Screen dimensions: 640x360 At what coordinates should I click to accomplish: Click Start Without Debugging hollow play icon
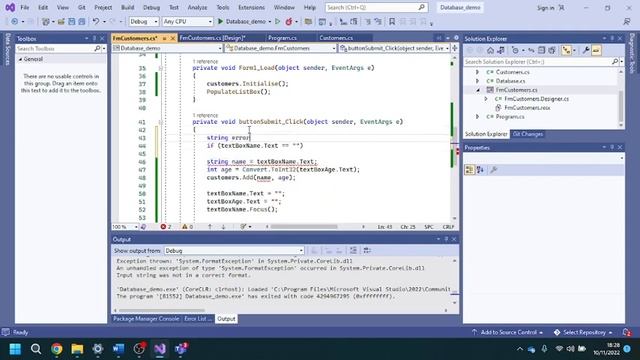278,21
